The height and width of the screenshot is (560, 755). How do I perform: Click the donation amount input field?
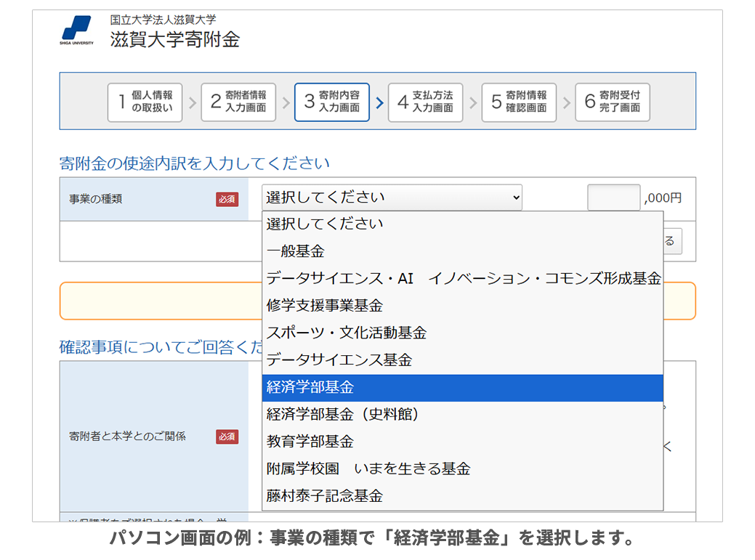click(x=613, y=198)
